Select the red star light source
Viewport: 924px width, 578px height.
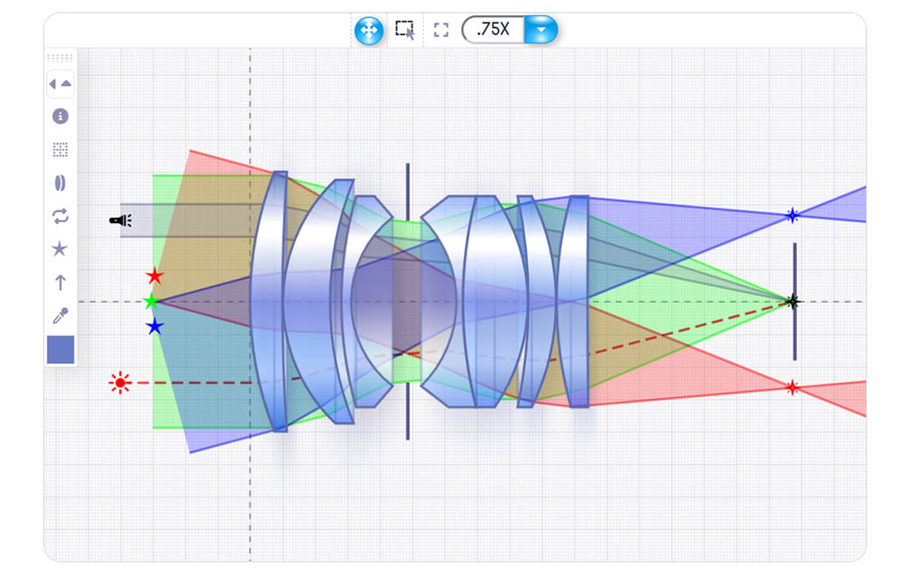pyautogui.click(x=155, y=276)
